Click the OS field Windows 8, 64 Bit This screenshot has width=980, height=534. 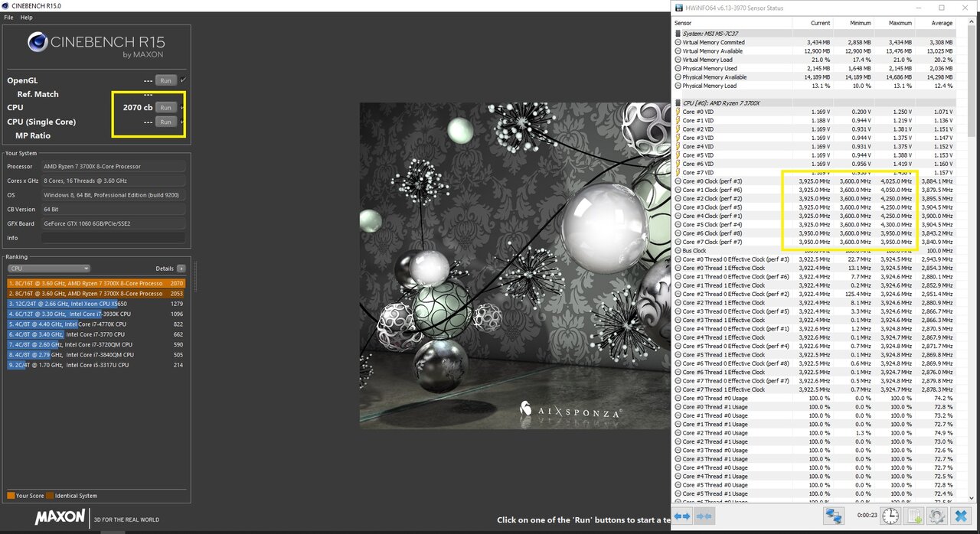pos(113,194)
